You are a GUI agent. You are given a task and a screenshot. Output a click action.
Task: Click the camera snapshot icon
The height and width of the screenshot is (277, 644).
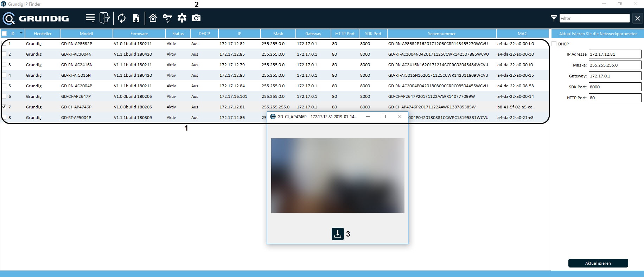point(196,18)
